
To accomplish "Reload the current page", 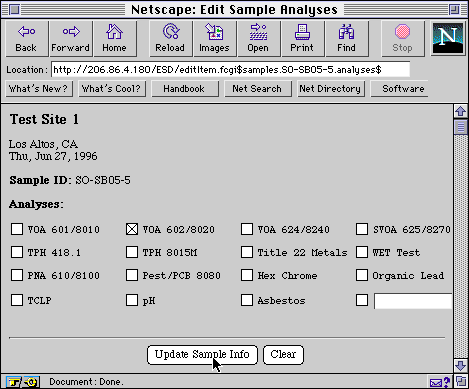I will (x=171, y=39).
